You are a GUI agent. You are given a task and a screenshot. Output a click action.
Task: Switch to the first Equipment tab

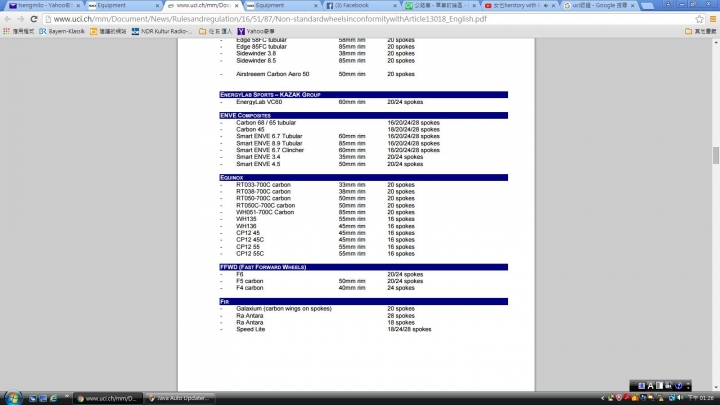(122, 6)
